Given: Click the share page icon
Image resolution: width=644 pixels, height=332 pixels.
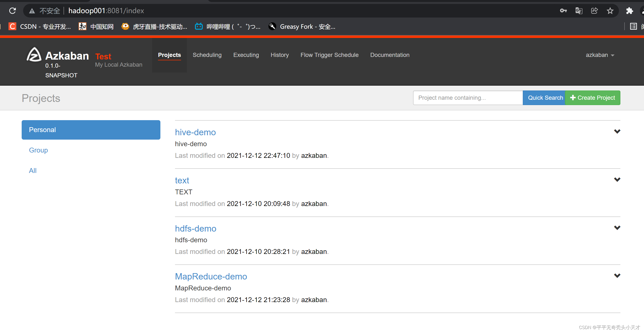Looking at the screenshot, I should click(594, 11).
